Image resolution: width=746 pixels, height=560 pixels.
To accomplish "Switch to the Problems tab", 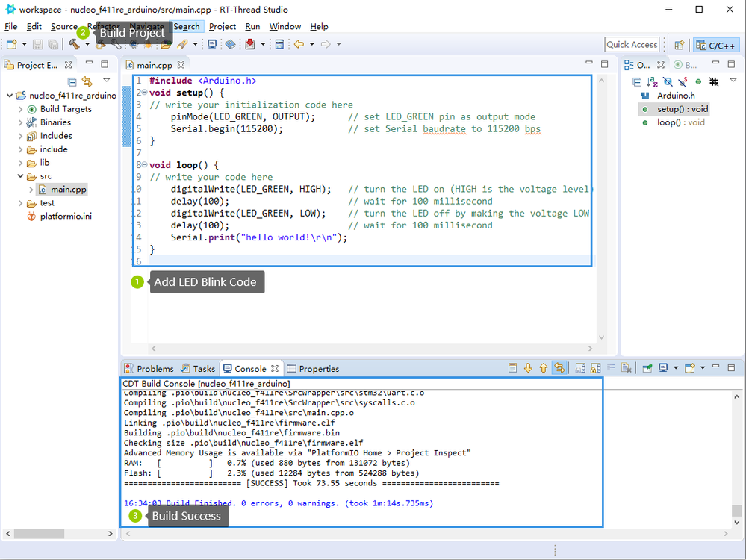I will (x=149, y=369).
